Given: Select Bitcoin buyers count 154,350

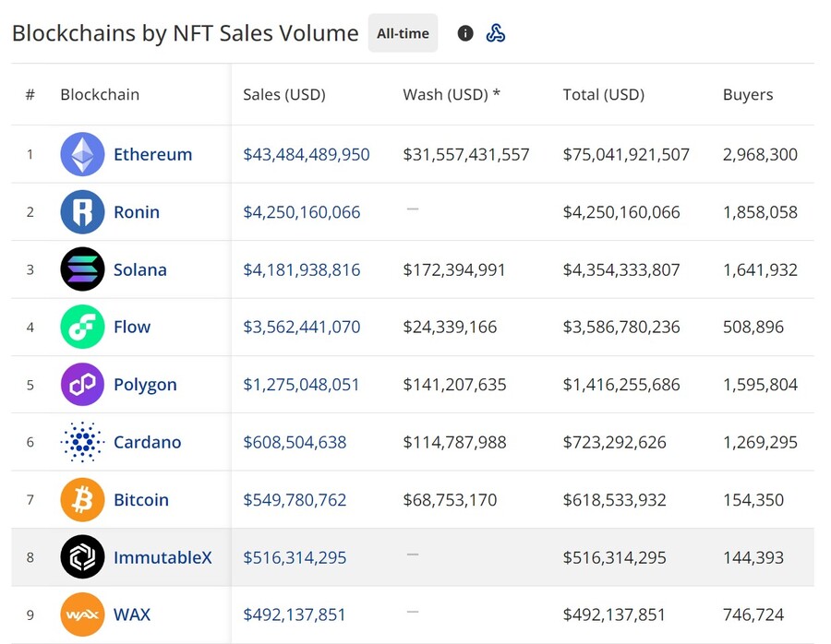Looking at the screenshot, I should (753, 499).
